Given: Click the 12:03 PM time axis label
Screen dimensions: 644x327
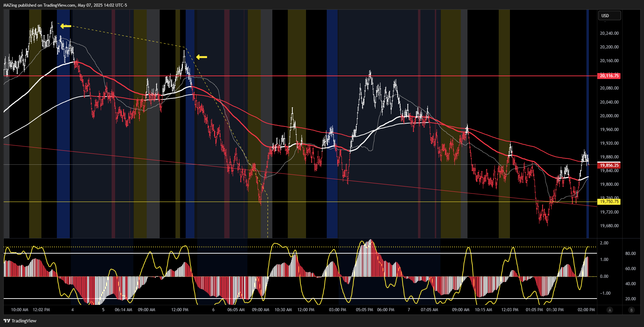Looking at the screenshot, I should 510,310.
